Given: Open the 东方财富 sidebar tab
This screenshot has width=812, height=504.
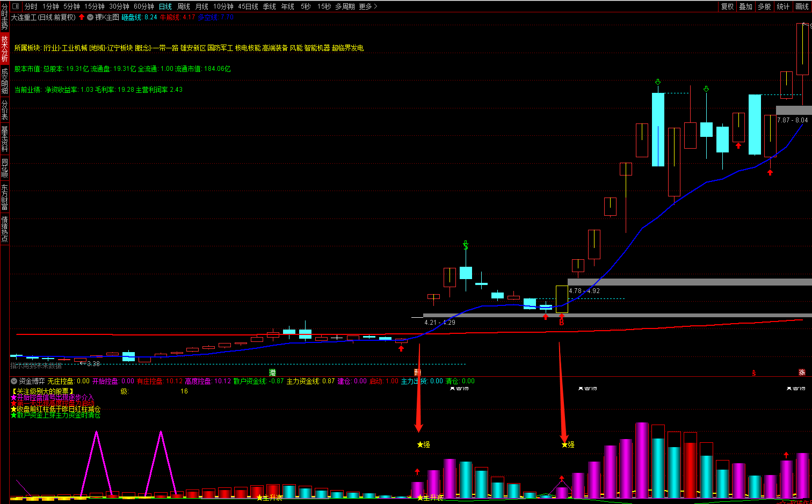Looking at the screenshot, I should [x=4, y=196].
